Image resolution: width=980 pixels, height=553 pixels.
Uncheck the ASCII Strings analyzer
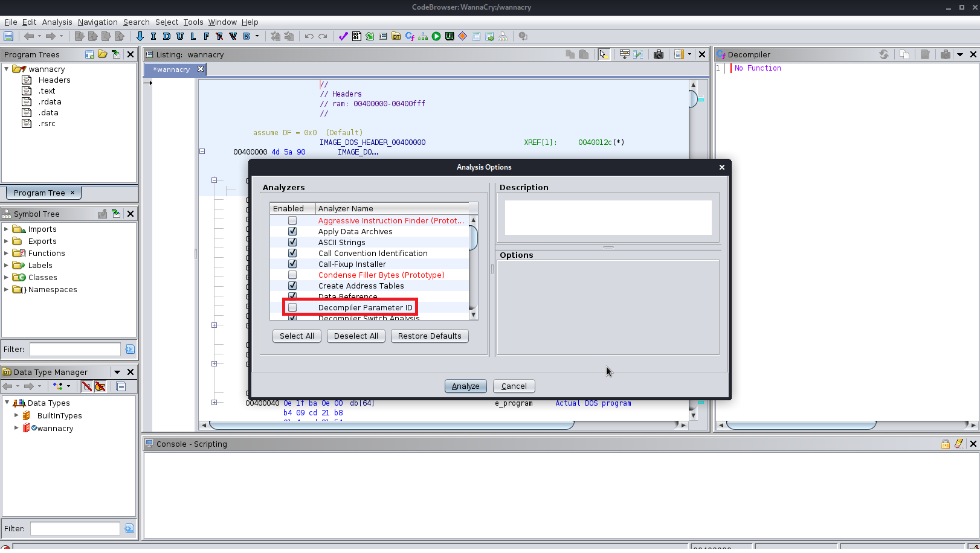[x=292, y=242]
